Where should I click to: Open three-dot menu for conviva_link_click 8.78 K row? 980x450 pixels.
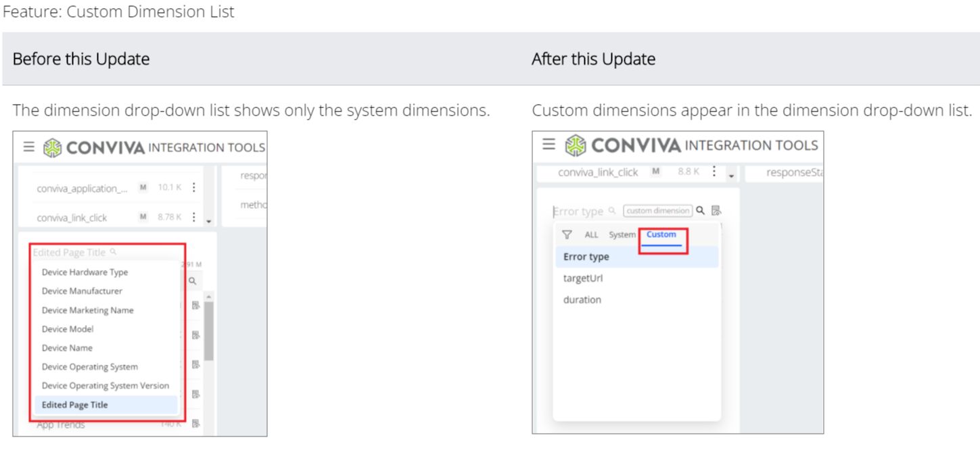point(194,217)
